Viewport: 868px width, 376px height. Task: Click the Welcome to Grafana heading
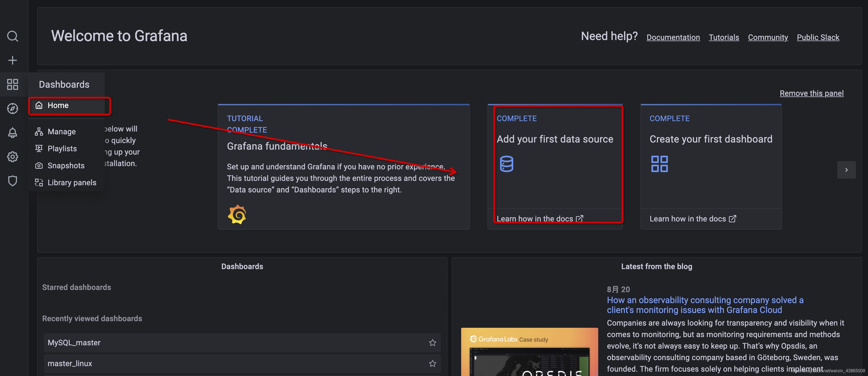(x=119, y=36)
